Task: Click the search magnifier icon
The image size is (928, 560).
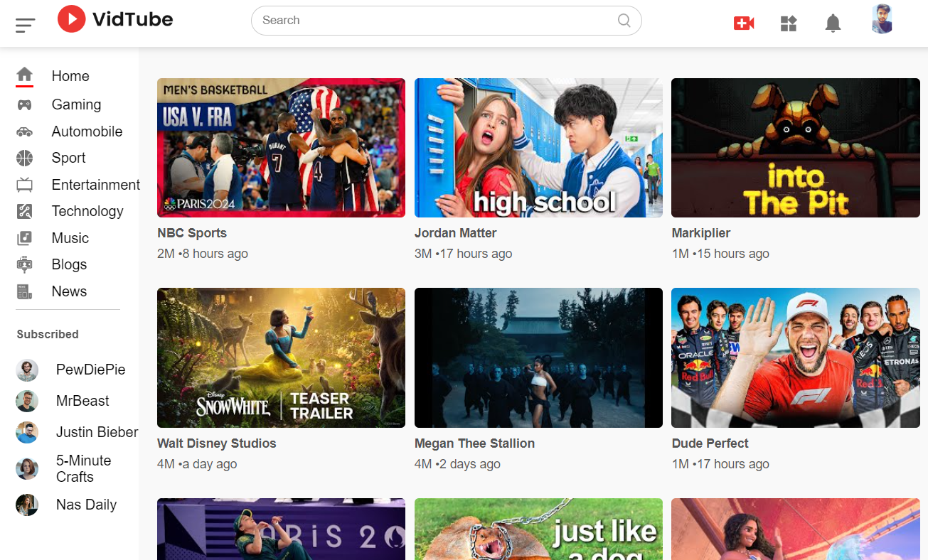Action: pos(624,20)
